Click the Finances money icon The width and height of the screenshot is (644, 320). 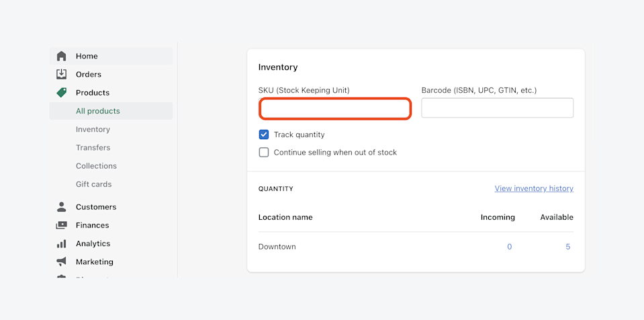pos(61,225)
